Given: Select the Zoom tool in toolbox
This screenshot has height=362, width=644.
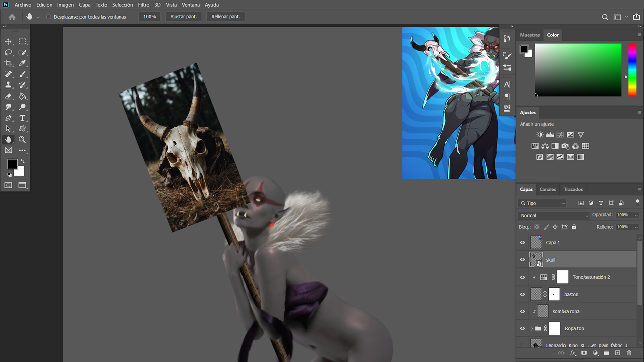Looking at the screenshot, I should tap(22, 140).
